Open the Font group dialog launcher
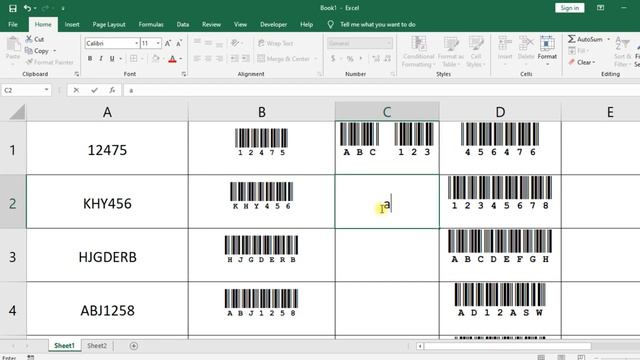Viewport: 640px width, 360px height. coord(184,74)
